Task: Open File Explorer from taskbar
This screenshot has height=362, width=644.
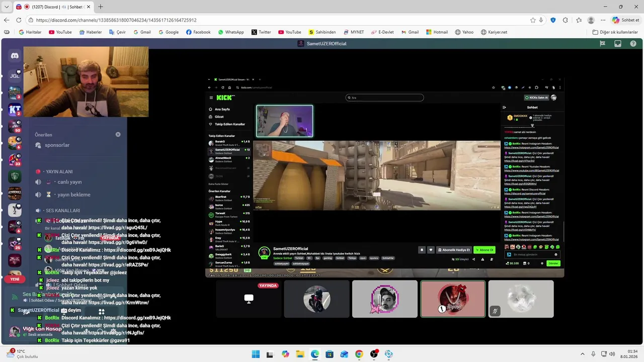Action: (300, 354)
